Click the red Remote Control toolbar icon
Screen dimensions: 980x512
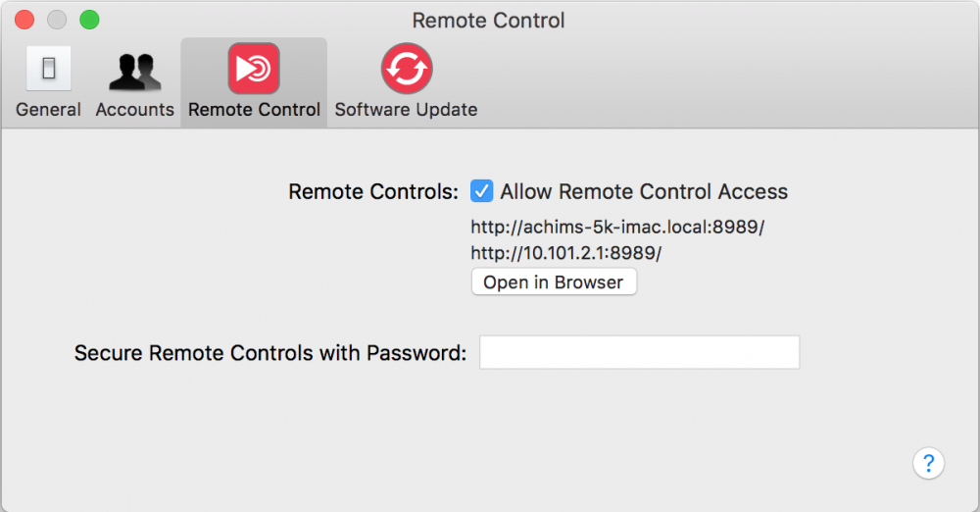254,69
